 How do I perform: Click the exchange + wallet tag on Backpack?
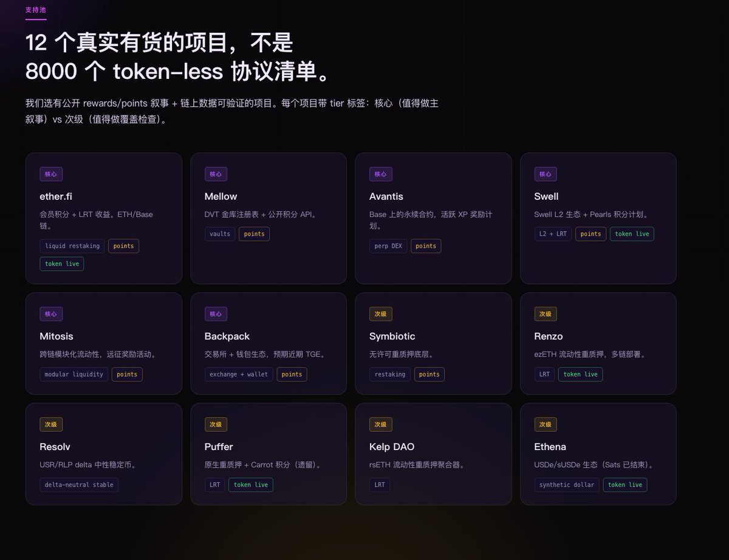point(239,374)
